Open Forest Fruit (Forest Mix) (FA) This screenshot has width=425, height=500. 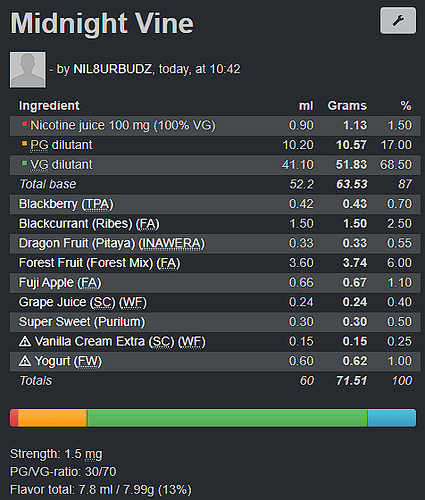point(99,263)
